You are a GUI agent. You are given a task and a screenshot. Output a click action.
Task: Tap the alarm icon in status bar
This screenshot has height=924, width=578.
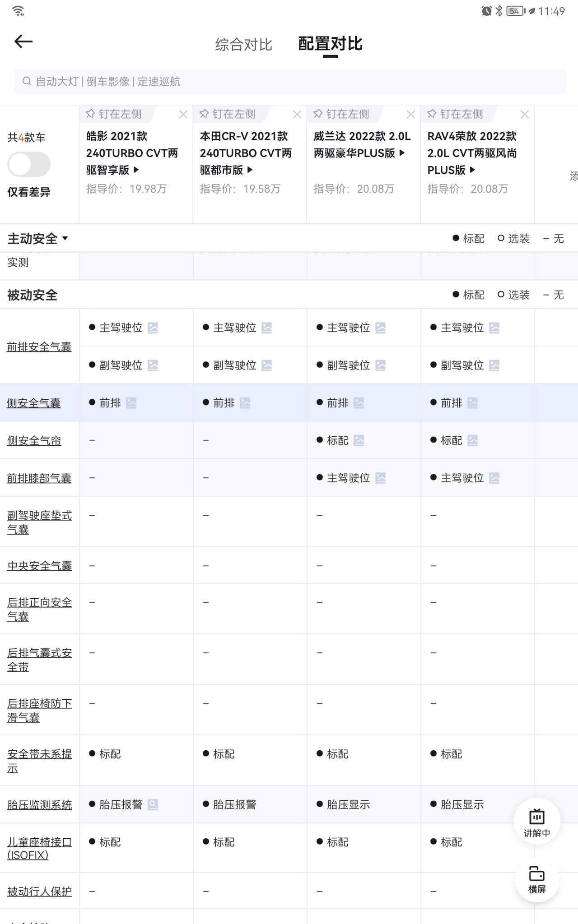[x=486, y=11]
